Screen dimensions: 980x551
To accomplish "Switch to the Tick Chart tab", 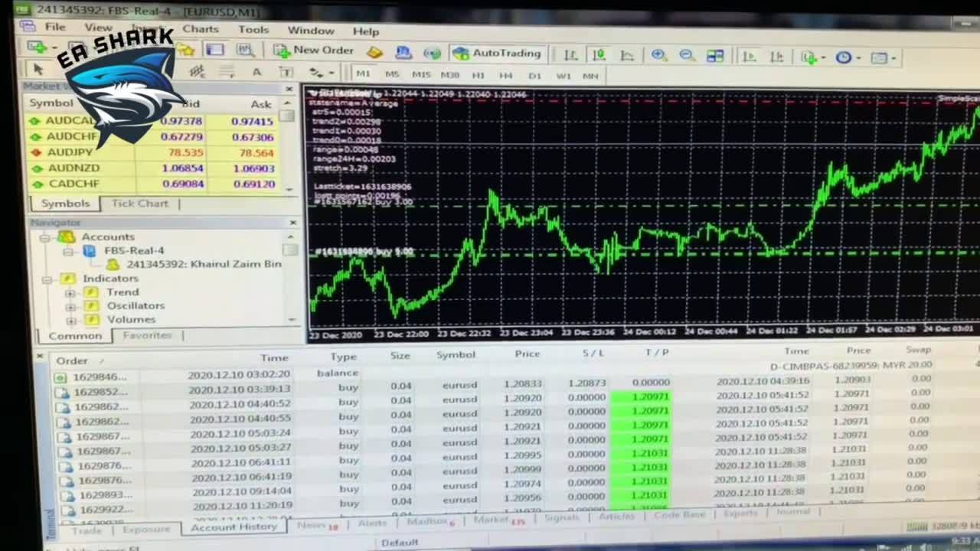I will (140, 204).
